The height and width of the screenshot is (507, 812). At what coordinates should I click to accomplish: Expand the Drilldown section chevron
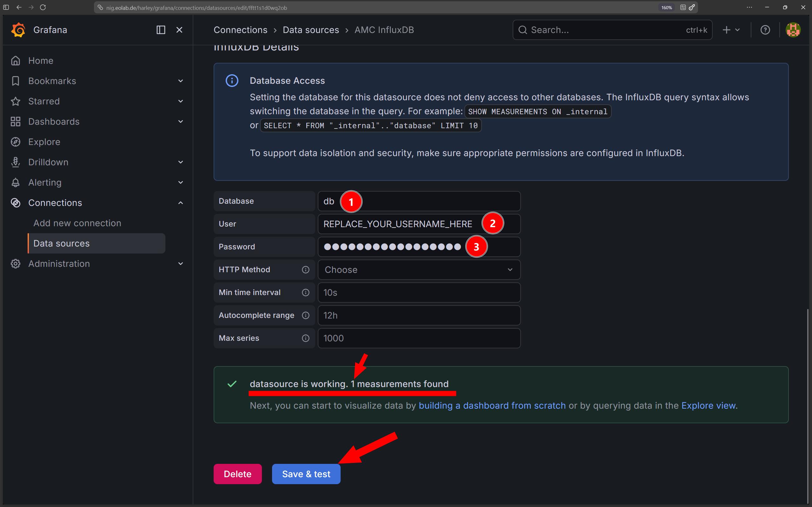[x=180, y=162]
